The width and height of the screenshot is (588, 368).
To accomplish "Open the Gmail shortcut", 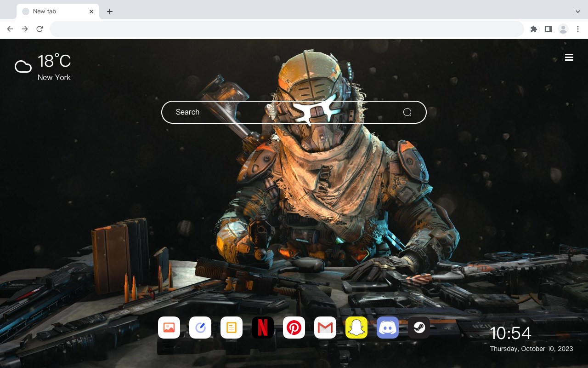I will point(325,328).
